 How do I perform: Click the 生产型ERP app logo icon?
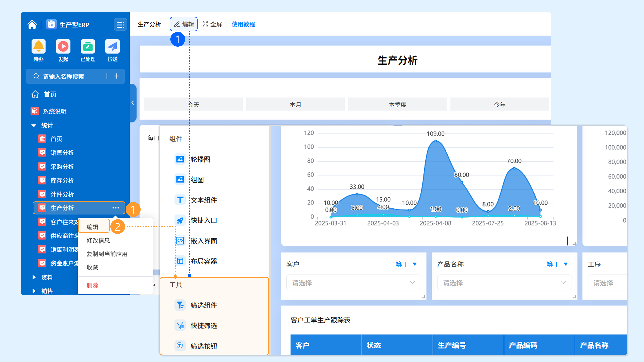click(x=51, y=24)
